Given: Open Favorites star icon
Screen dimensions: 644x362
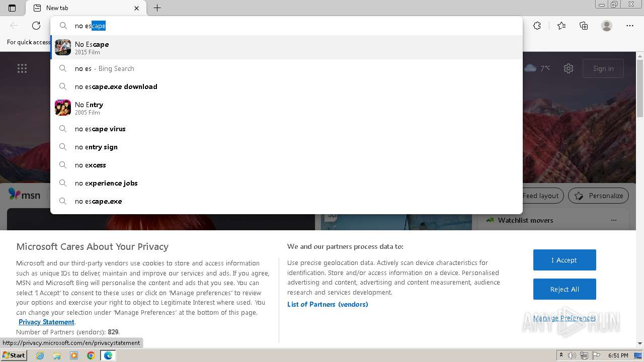Looking at the screenshot, I should tap(561, 26).
